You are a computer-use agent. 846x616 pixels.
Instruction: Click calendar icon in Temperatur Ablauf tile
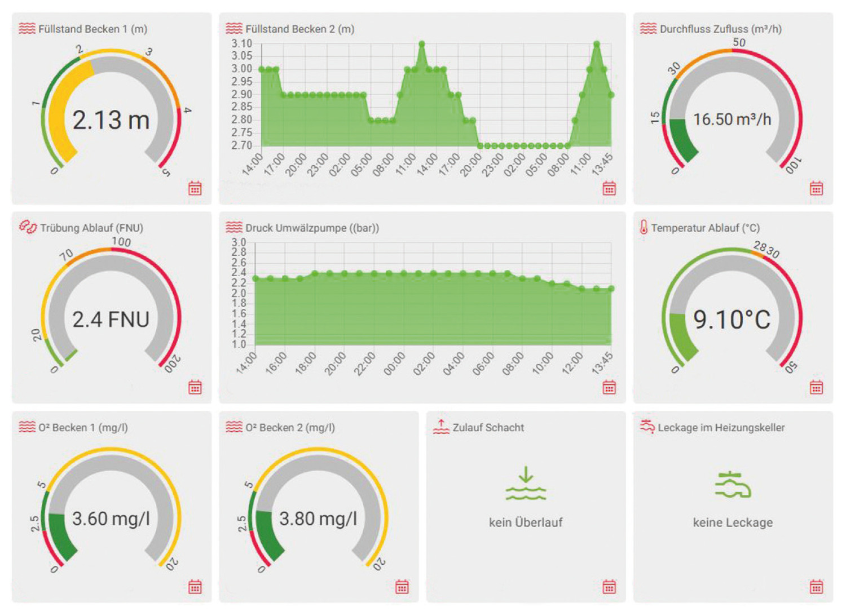tap(816, 387)
